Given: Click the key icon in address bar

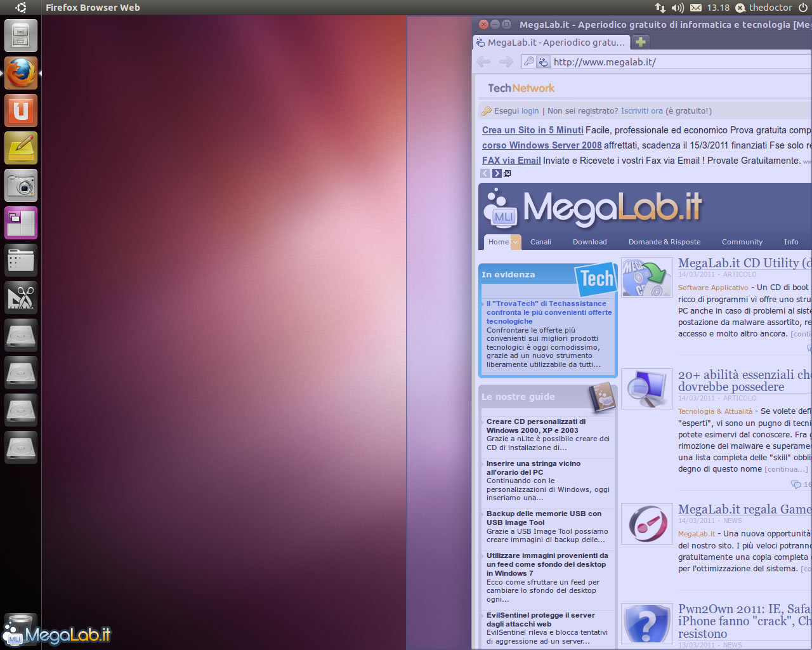Looking at the screenshot, I should (x=529, y=62).
